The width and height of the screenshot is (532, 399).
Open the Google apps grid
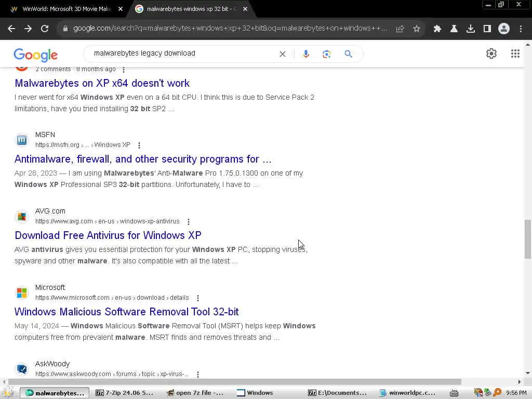515,54
